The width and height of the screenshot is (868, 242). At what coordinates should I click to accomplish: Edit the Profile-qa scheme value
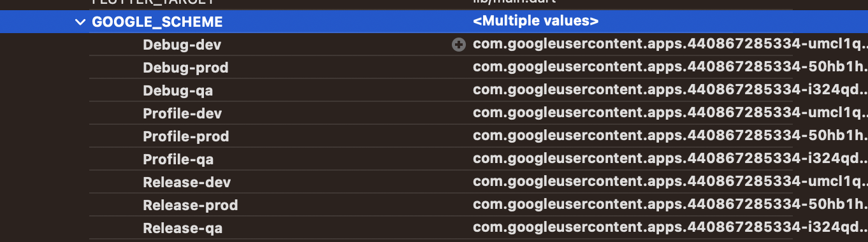click(x=670, y=159)
